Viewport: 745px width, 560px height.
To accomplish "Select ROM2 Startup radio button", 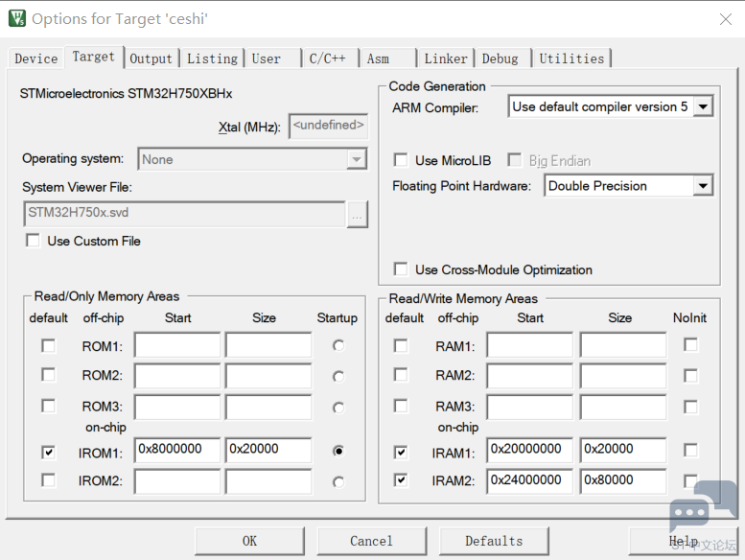I will point(338,377).
